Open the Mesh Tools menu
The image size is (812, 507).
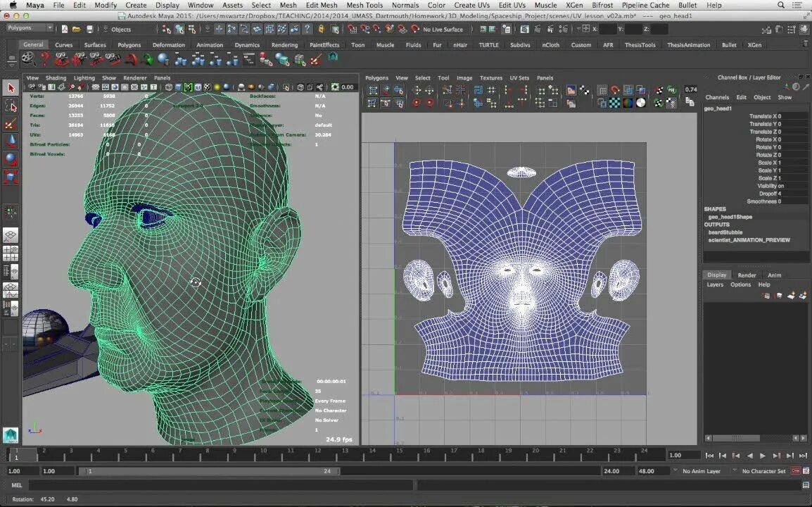coord(364,5)
